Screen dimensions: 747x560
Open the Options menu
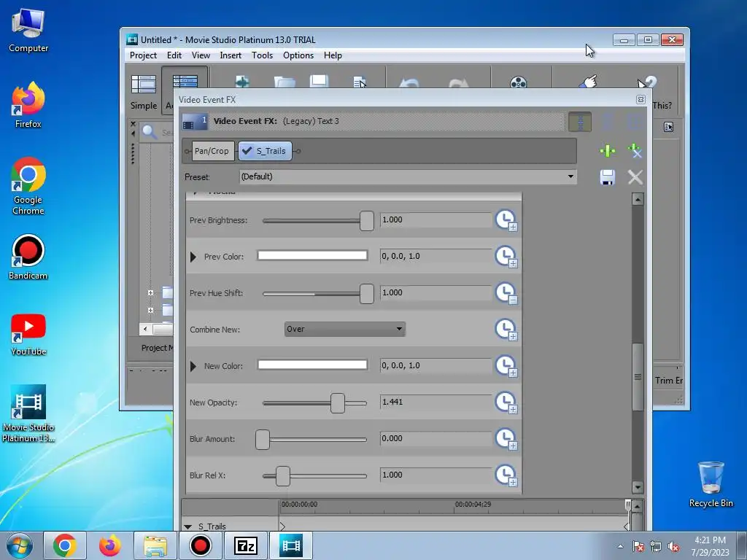click(298, 55)
